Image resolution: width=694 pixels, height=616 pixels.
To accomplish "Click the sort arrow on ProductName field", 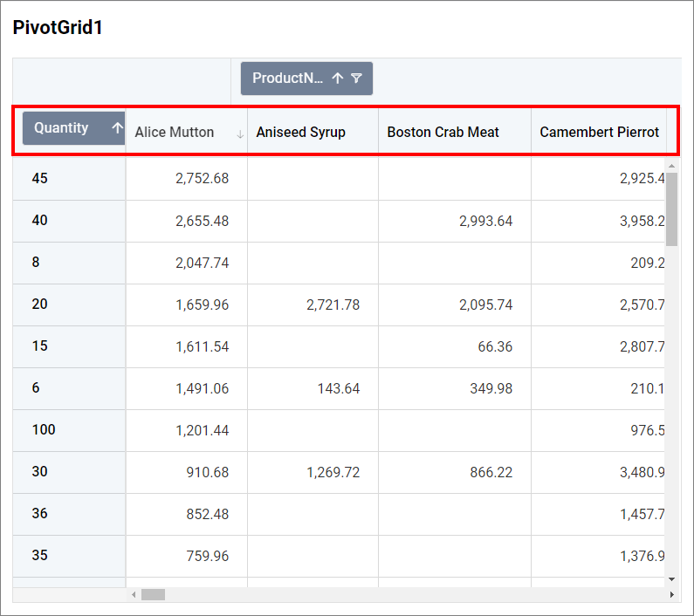I will (x=338, y=79).
